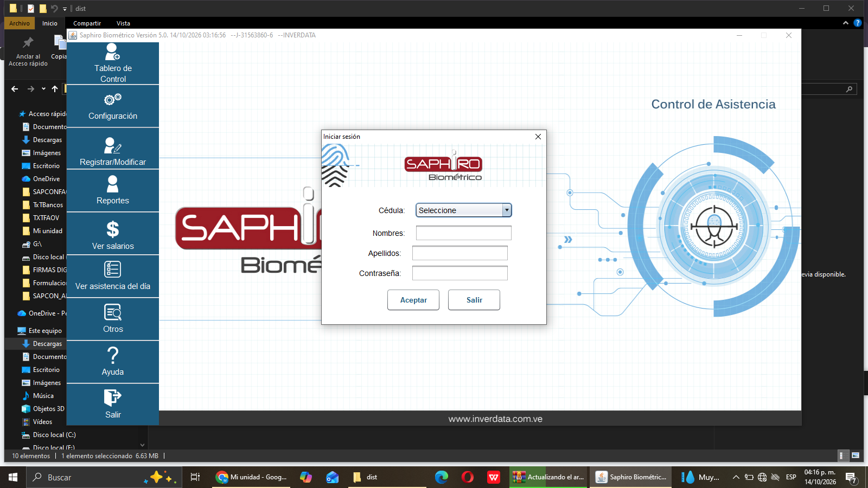Open Outlook from the taskbar
The image size is (868, 488).
point(333,477)
